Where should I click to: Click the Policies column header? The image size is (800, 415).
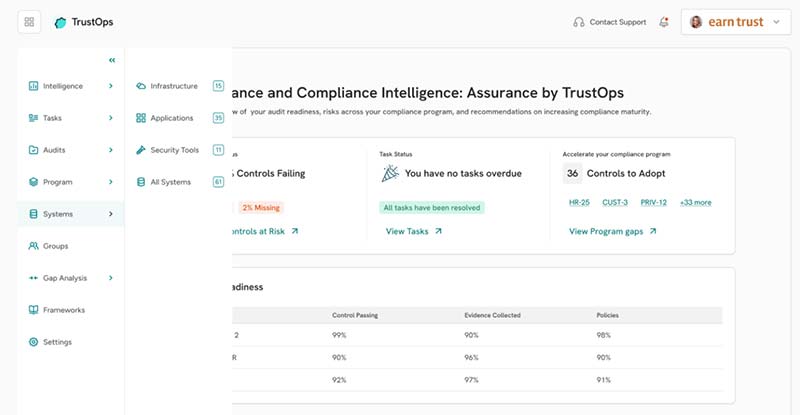608,315
